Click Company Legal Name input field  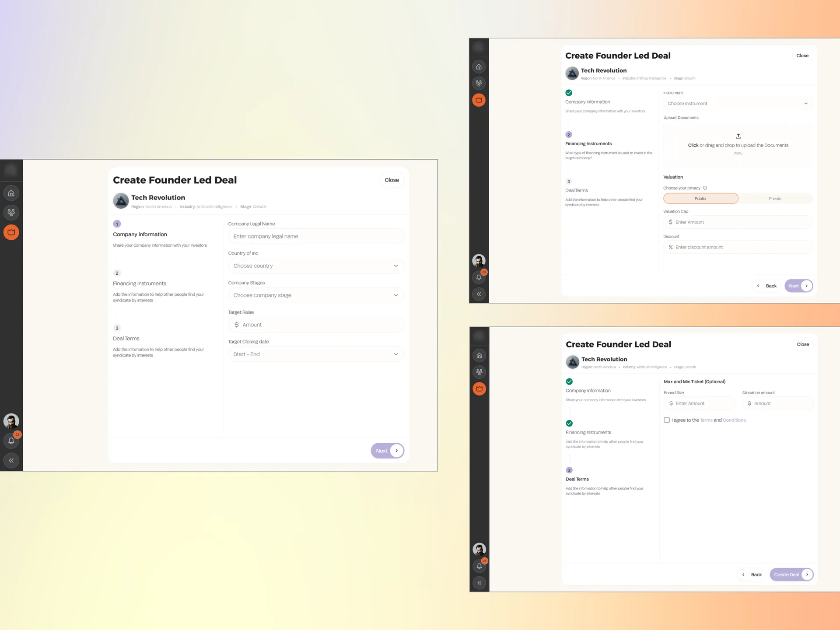(x=316, y=236)
